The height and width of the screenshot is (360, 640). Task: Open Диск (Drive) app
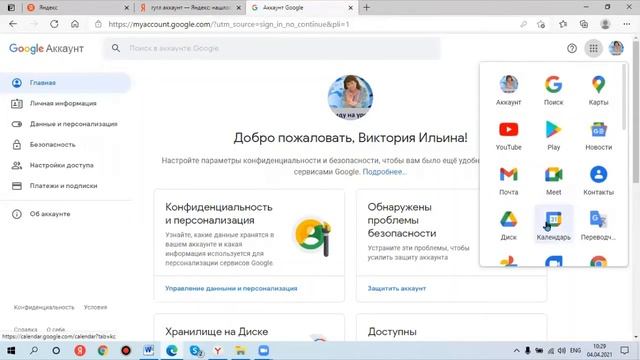pyautogui.click(x=509, y=225)
